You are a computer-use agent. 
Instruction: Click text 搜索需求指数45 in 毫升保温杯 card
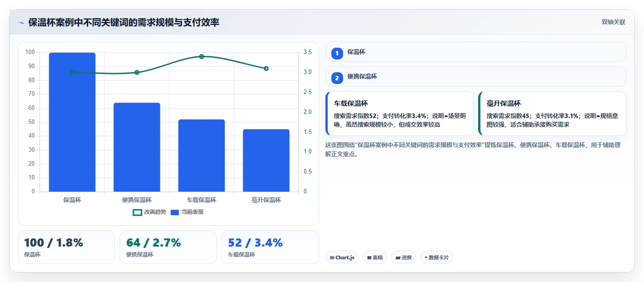coord(509,116)
